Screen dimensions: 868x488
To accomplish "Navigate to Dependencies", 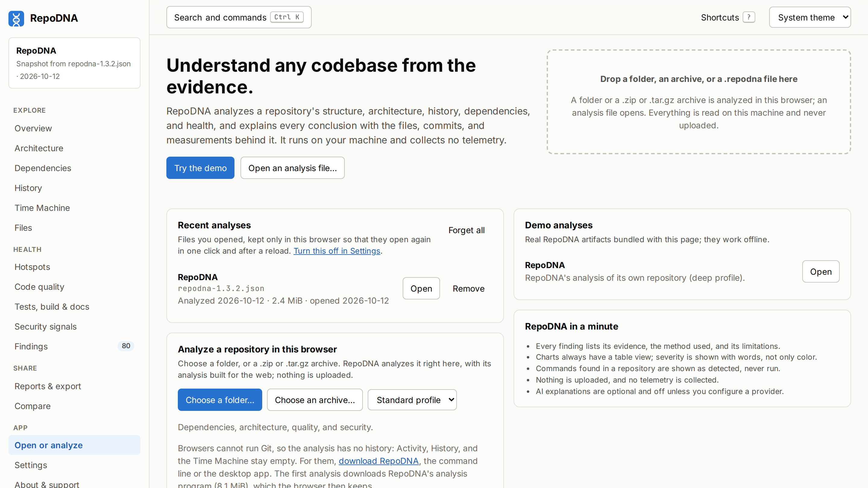I will point(74,168).
